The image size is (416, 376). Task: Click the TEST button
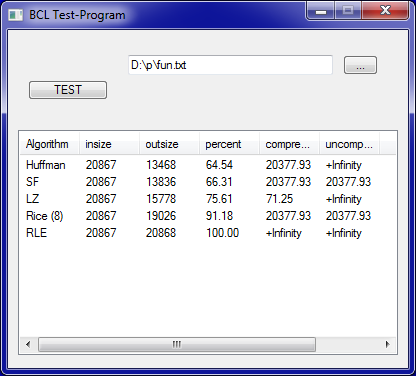tap(68, 90)
